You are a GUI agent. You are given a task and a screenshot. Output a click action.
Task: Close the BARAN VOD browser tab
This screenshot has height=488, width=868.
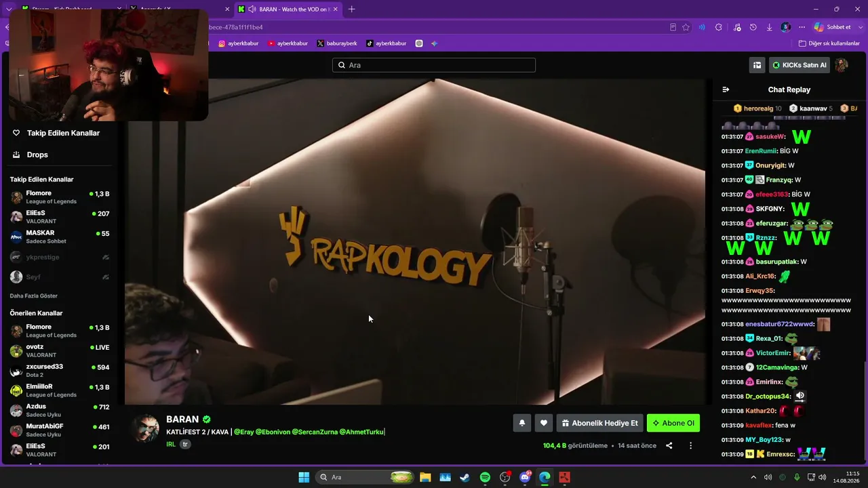[335, 9]
